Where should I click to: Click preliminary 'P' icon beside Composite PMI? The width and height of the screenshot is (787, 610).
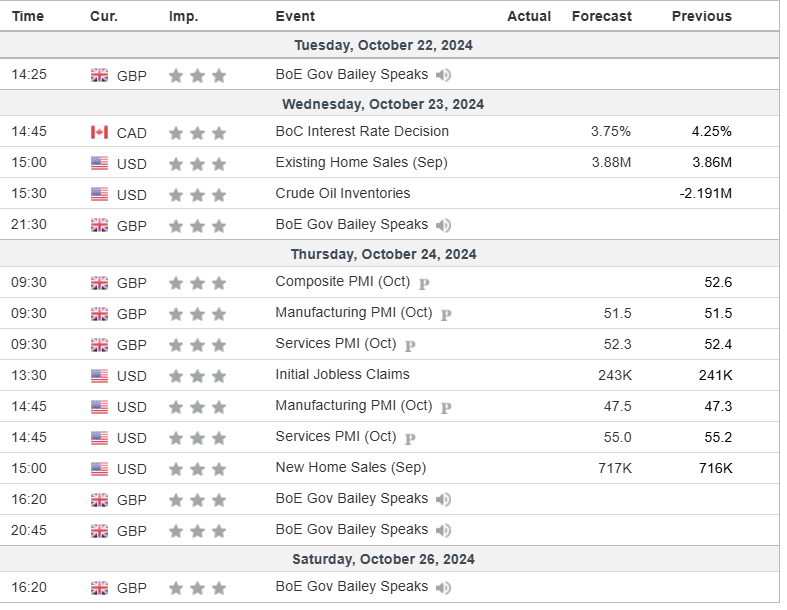pos(424,283)
